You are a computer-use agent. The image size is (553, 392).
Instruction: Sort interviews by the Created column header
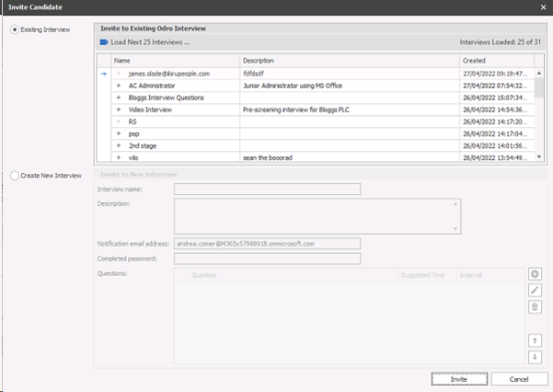pos(495,60)
